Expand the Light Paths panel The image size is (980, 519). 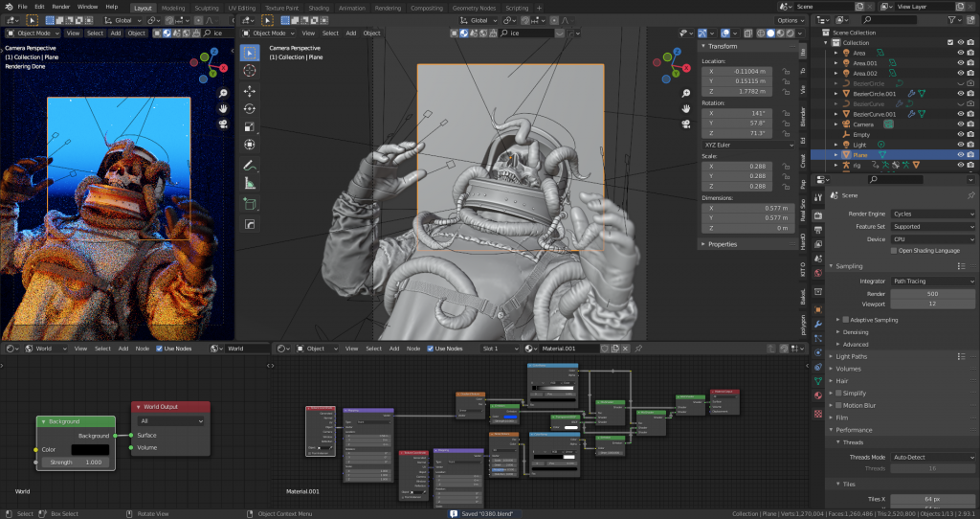click(x=851, y=356)
